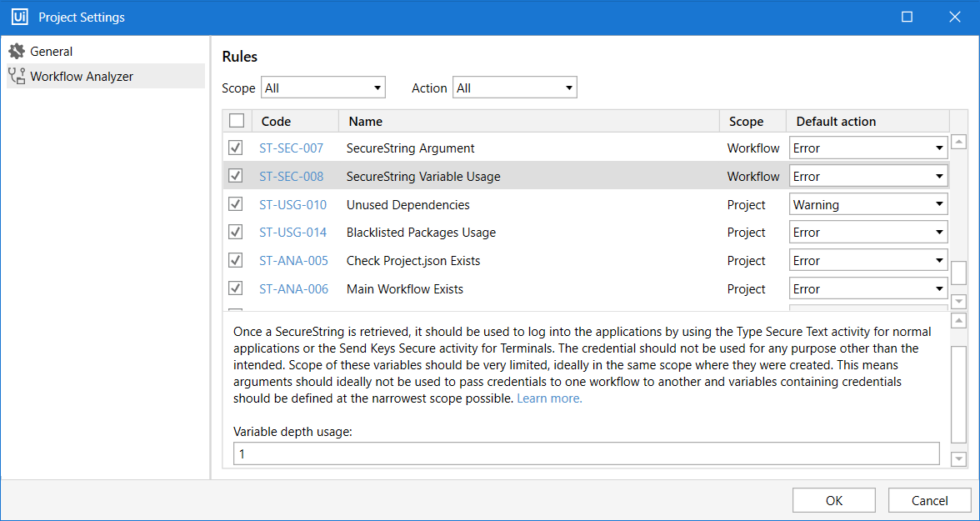
Task: Click the OK button
Action: (x=834, y=500)
